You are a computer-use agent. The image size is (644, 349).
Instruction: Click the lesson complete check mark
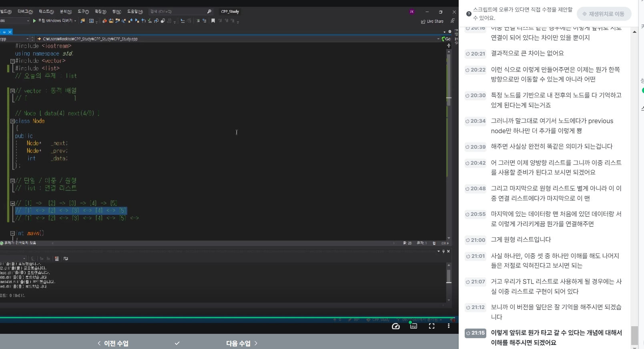(x=177, y=343)
